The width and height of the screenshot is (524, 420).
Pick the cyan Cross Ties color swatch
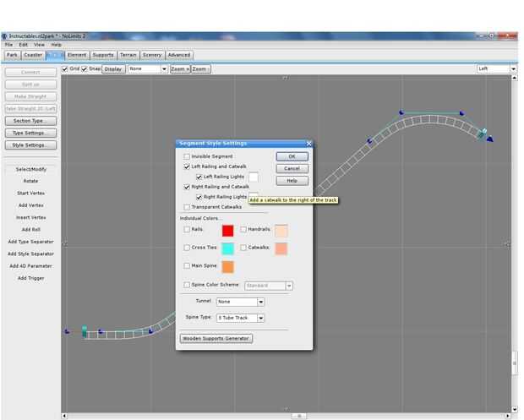click(x=228, y=249)
